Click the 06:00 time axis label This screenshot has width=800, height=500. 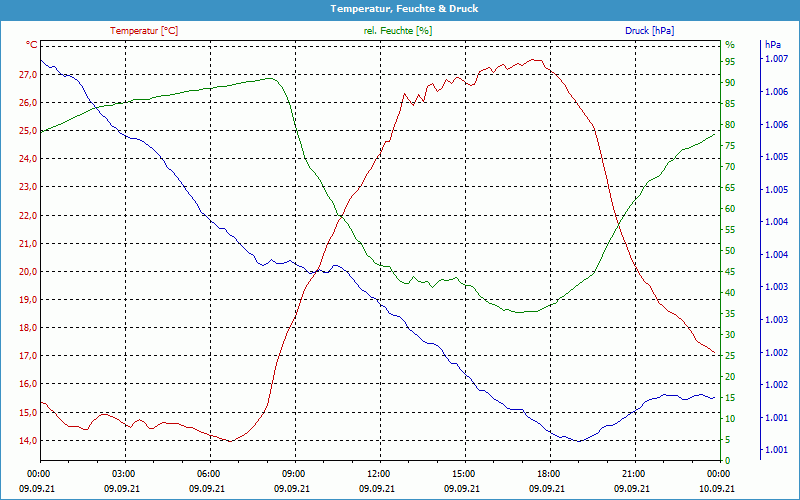[209, 473]
